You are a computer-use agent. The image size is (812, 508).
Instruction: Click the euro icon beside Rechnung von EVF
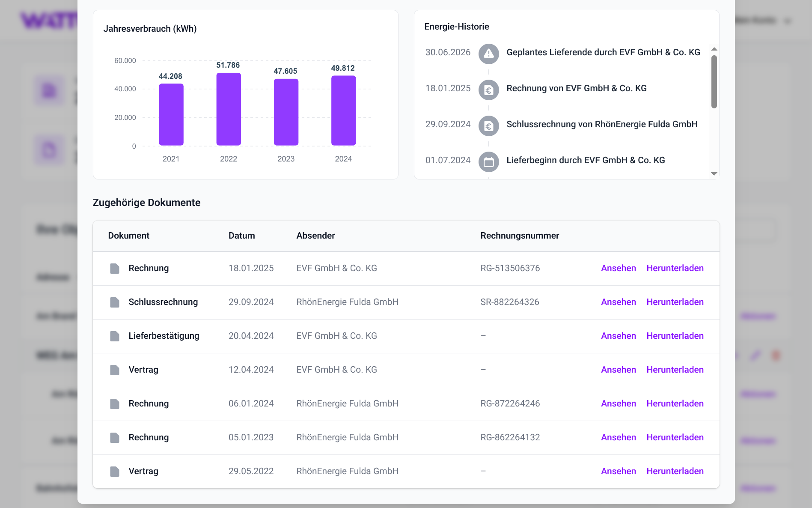488,90
